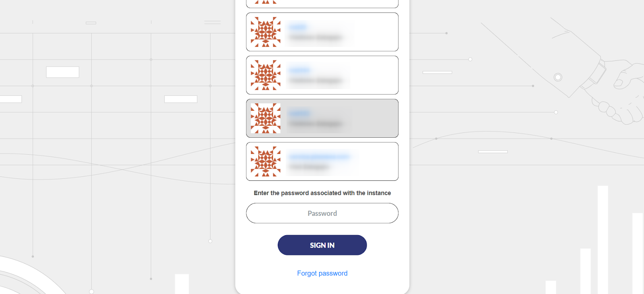Click the avatar icon in the last instance card
The width and height of the screenshot is (644, 294).
(266, 161)
